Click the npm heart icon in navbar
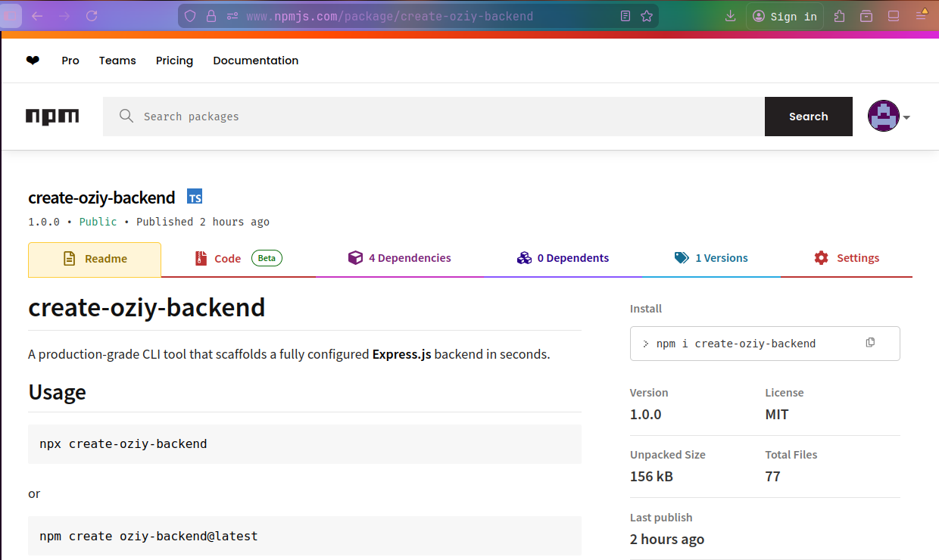Screen dimensions: 939x560 click(x=33, y=60)
